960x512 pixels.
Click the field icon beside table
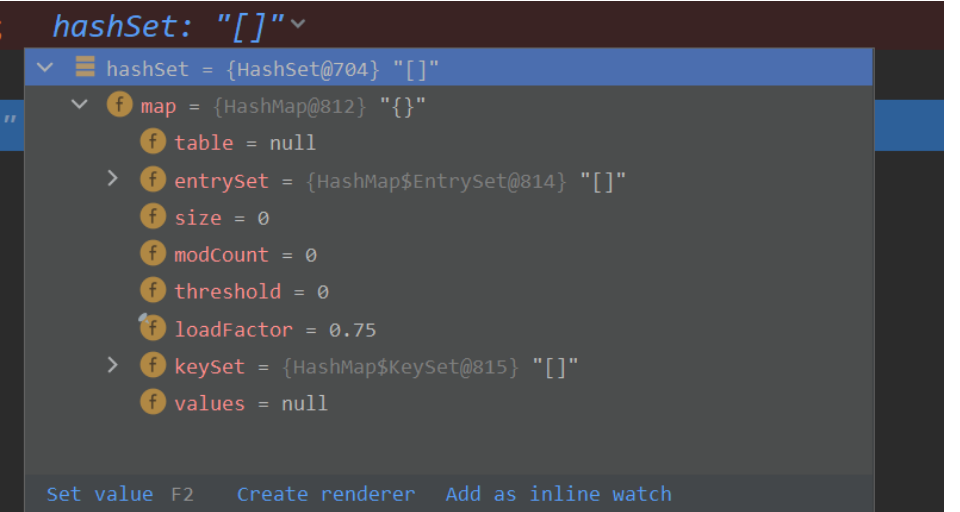click(153, 142)
